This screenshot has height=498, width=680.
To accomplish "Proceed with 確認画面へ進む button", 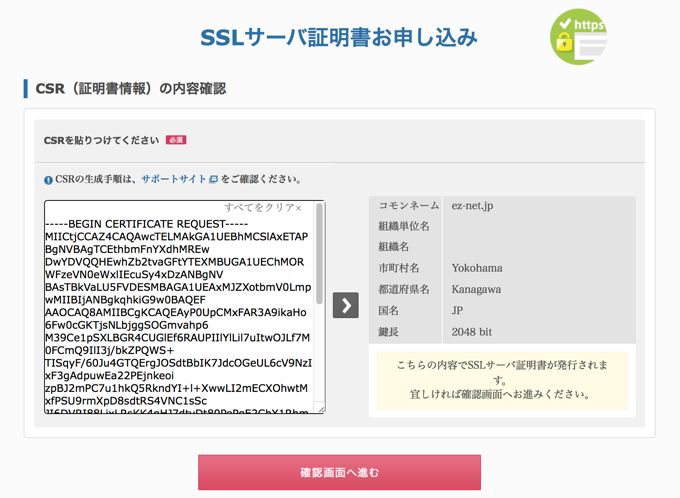I will [x=339, y=472].
